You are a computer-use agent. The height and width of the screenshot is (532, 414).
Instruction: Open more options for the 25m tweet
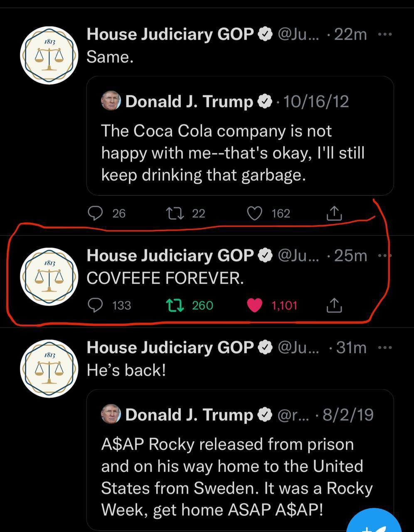(385, 256)
